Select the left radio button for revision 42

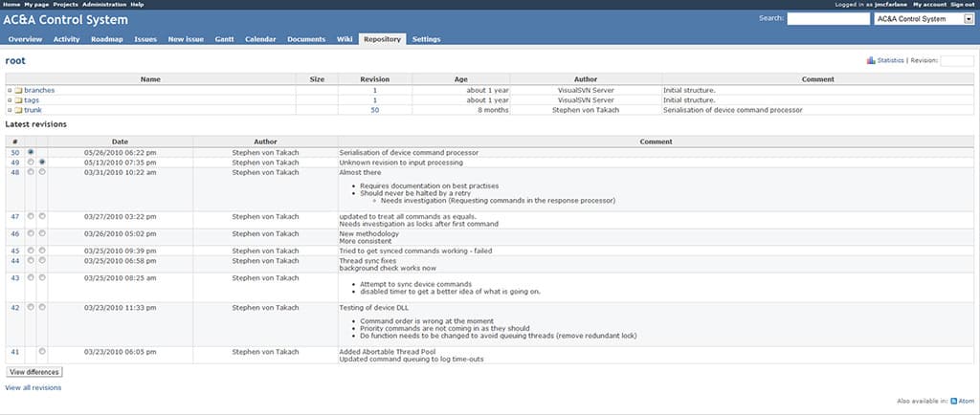pos(31,307)
